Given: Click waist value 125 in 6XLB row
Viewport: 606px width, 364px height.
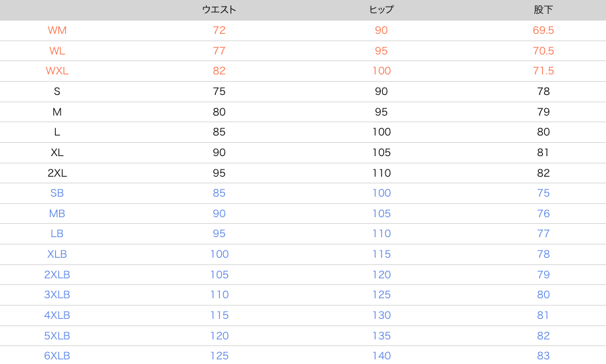Looking at the screenshot, I should coord(219,355).
